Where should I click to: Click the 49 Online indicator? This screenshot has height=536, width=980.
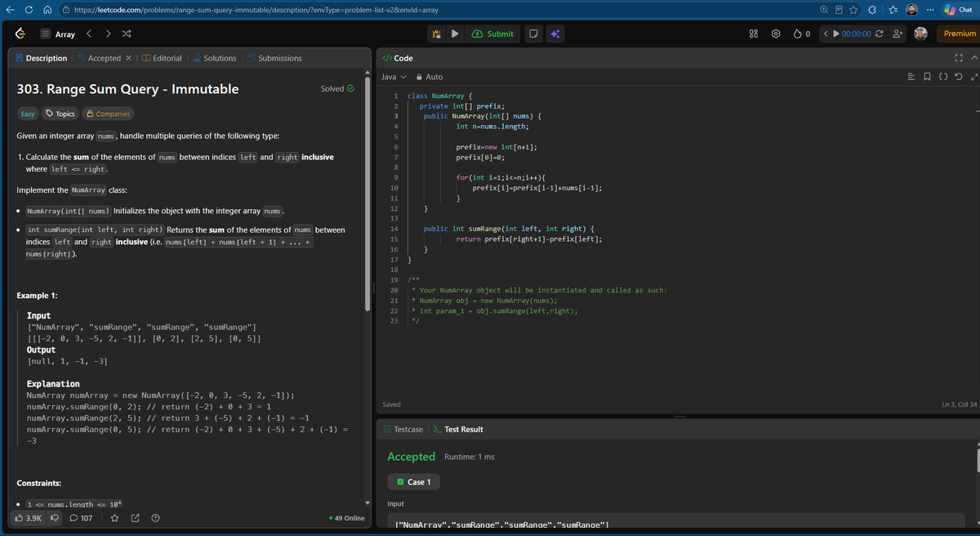(x=346, y=518)
